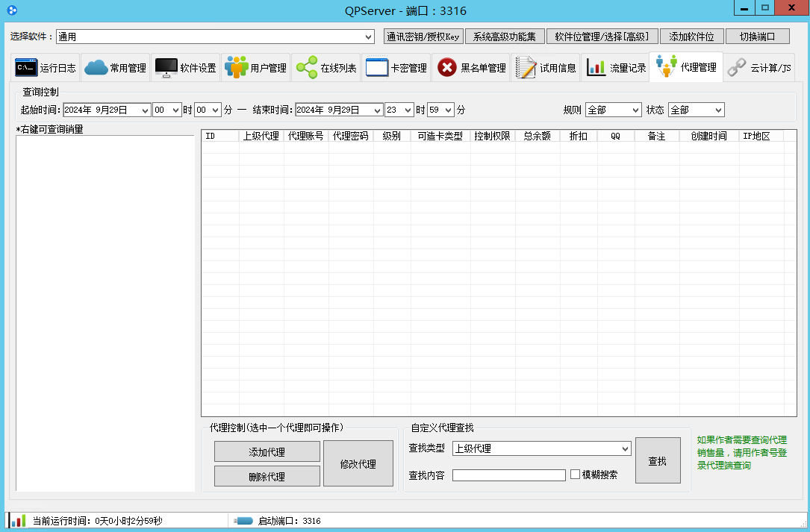Expand the 选择软件 dropdown
The height and width of the screenshot is (532, 810).
pos(369,37)
